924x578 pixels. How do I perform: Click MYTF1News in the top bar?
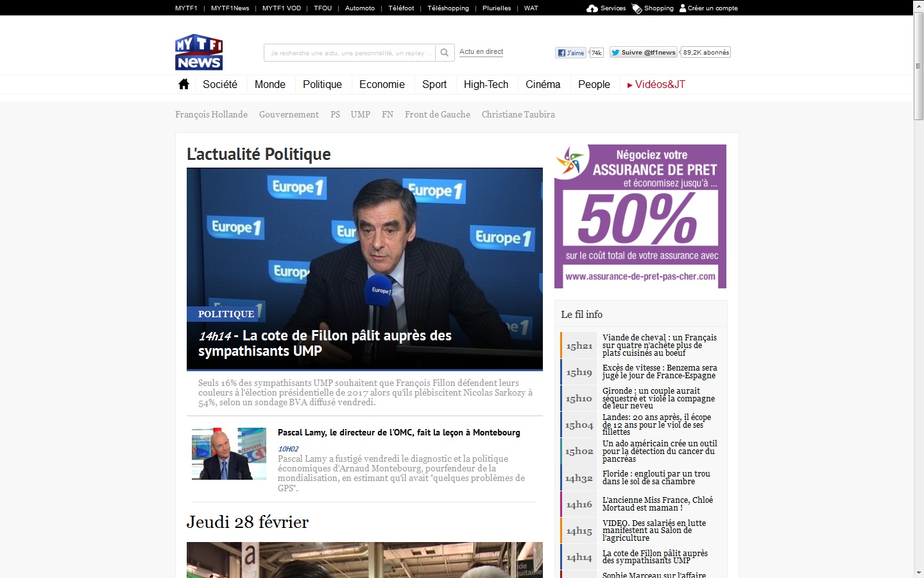(x=230, y=8)
